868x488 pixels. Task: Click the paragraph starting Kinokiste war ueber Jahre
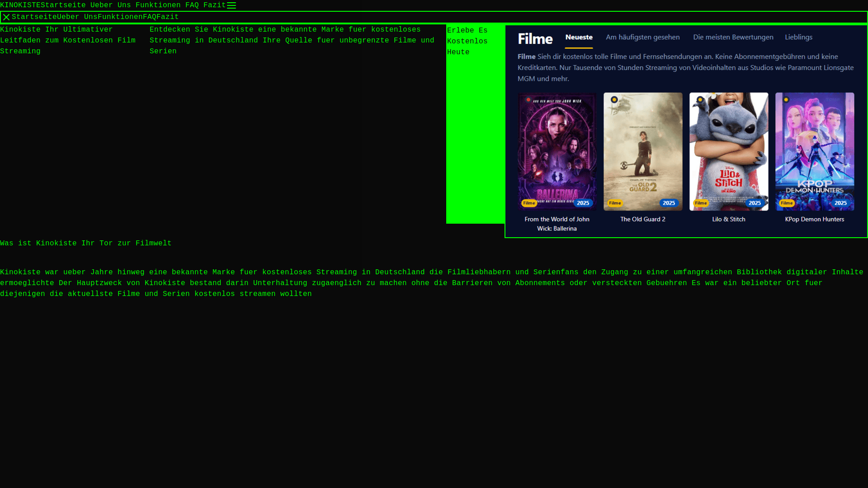[432, 283]
